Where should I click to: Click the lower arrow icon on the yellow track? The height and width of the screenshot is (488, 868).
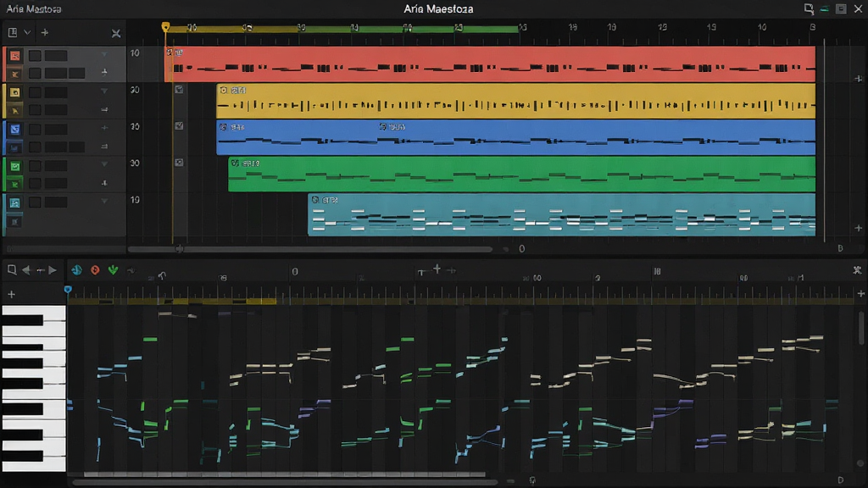pyautogui.click(x=15, y=110)
